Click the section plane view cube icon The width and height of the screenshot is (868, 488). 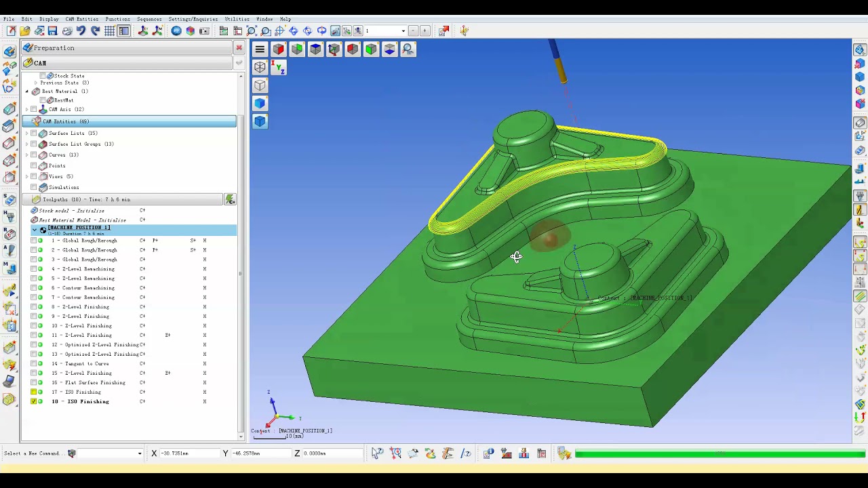click(389, 49)
